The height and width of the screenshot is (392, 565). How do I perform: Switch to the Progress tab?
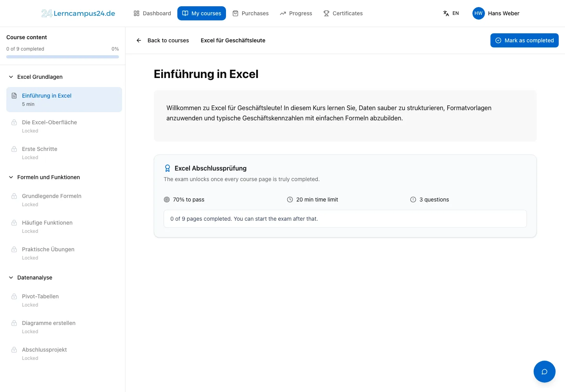pos(296,13)
